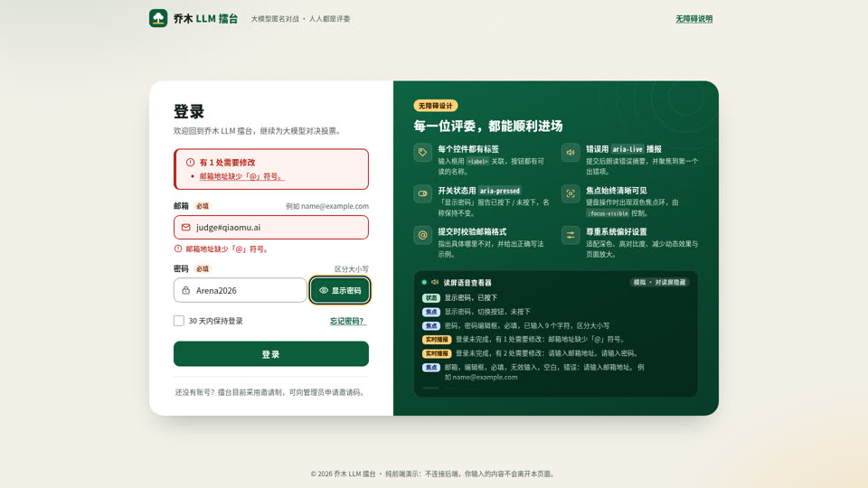Click the eye icon in 显示密码 button
Screen dimensions: 868x488
tap(324, 290)
